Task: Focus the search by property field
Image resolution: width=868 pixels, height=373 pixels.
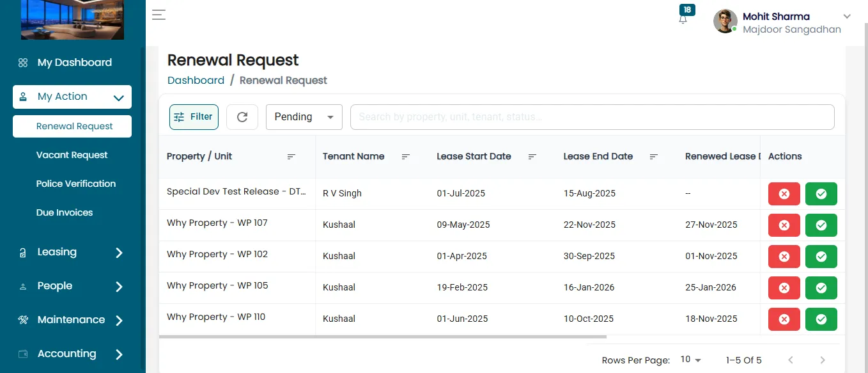Action: (593, 117)
